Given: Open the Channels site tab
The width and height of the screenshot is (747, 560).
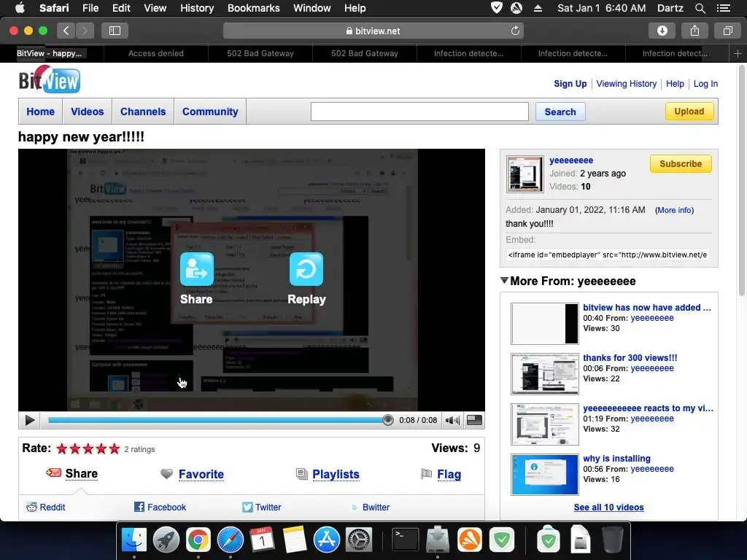Looking at the screenshot, I should (143, 112).
